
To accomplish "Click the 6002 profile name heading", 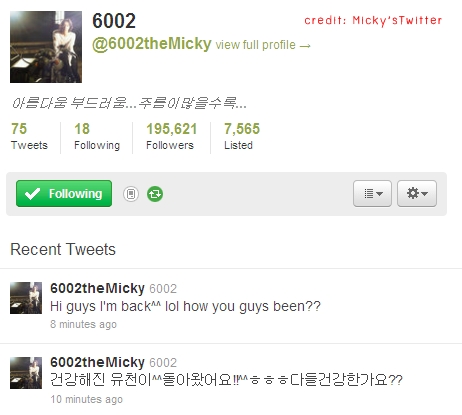I will point(114,21).
